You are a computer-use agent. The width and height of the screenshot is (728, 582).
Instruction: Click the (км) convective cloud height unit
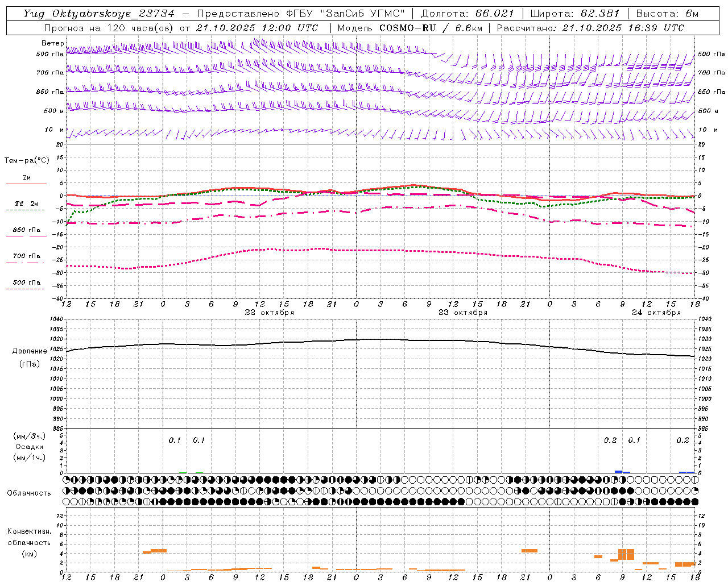[30, 554]
